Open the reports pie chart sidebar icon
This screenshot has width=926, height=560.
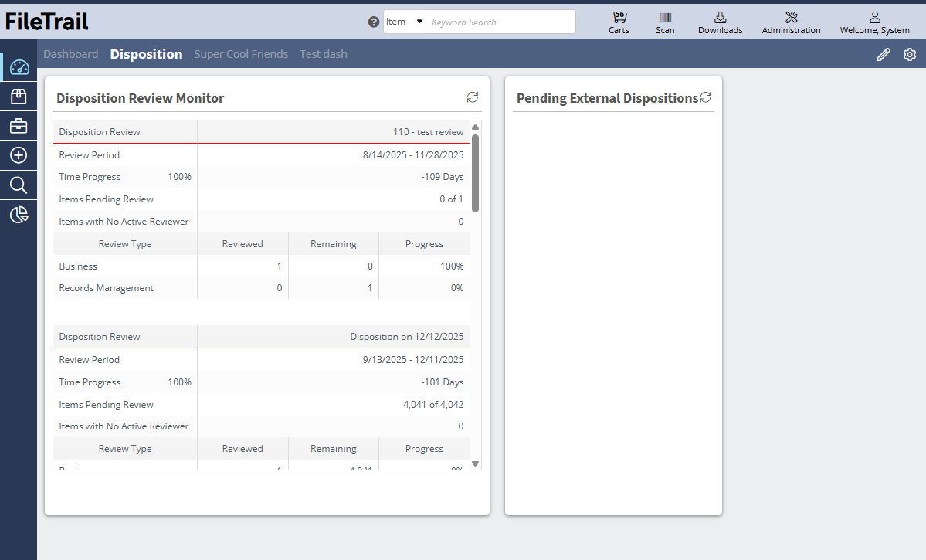click(x=19, y=215)
